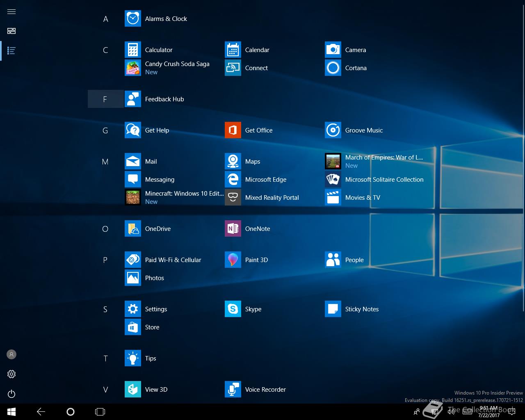Launch Feedback Hub
Image resolution: width=525 pixels, height=420 pixels.
133,99
